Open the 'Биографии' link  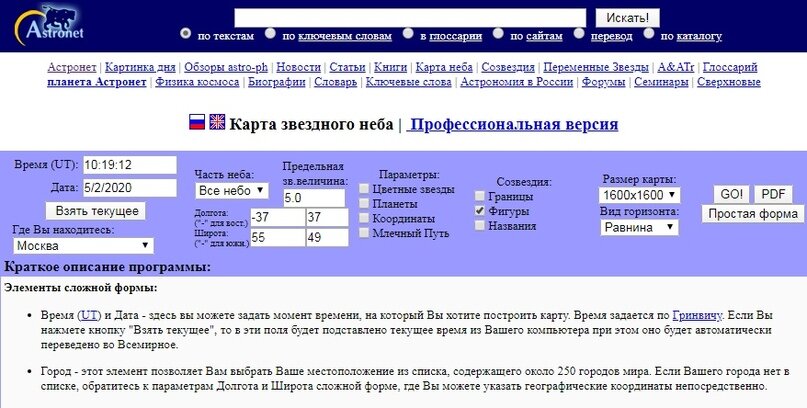tap(277, 82)
